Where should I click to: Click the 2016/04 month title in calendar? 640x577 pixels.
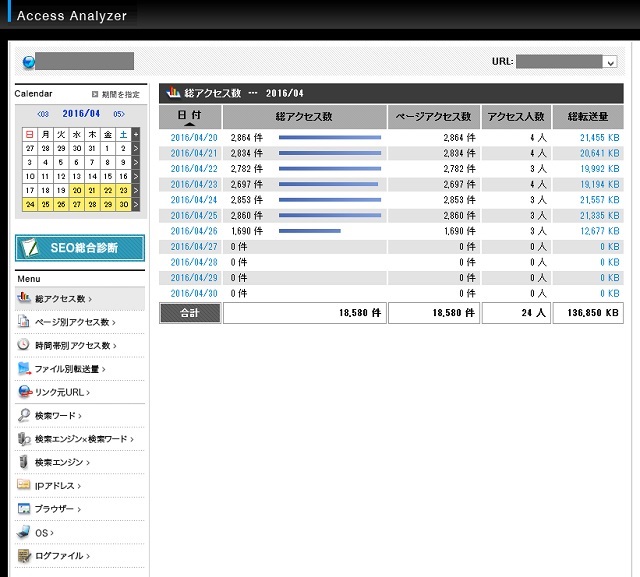pyautogui.click(x=81, y=113)
